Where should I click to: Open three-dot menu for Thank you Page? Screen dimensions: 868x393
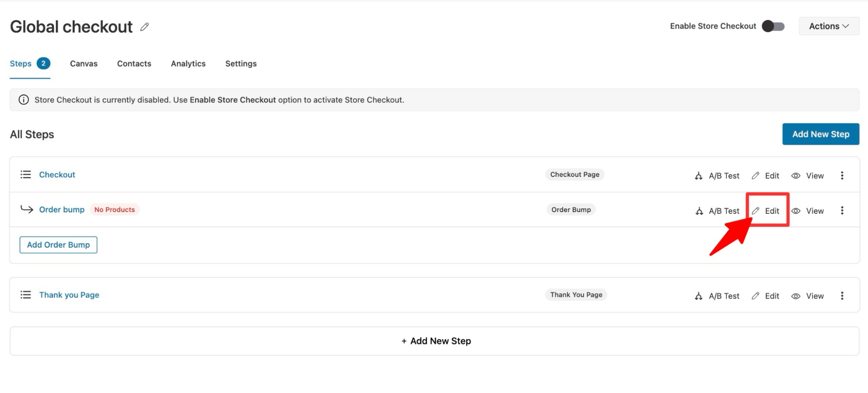[x=842, y=295]
